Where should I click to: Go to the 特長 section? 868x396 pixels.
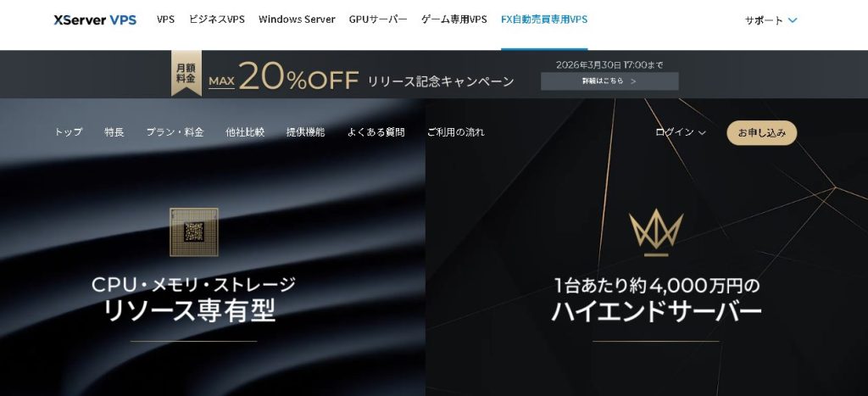pyautogui.click(x=114, y=132)
